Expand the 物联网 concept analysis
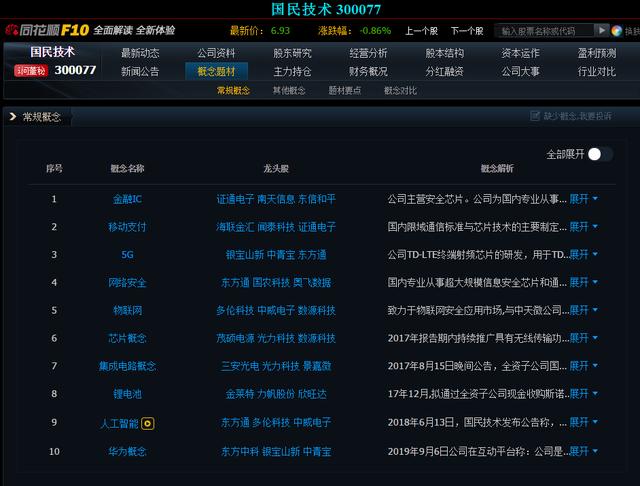Image resolution: width=640 pixels, height=486 pixels. tap(583, 310)
